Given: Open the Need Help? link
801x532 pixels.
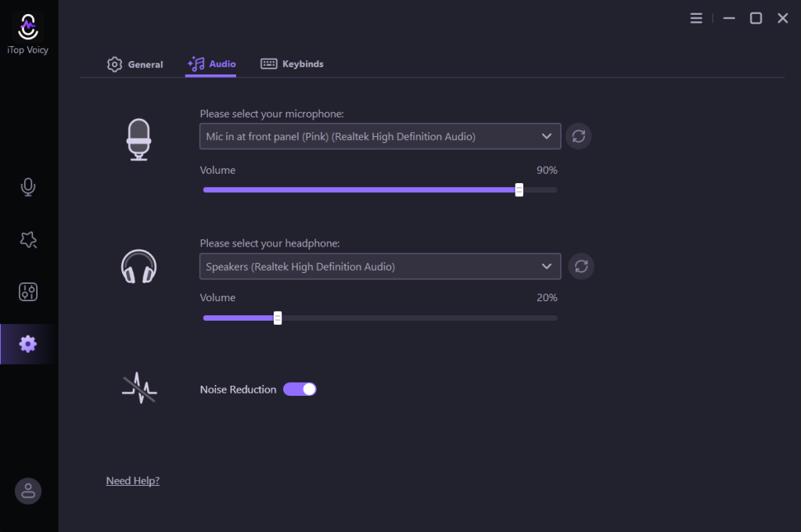Looking at the screenshot, I should coord(132,480).
